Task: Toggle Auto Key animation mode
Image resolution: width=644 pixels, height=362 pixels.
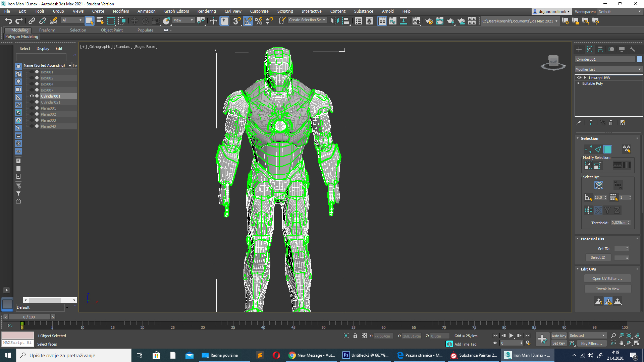Action: [558, 336]
